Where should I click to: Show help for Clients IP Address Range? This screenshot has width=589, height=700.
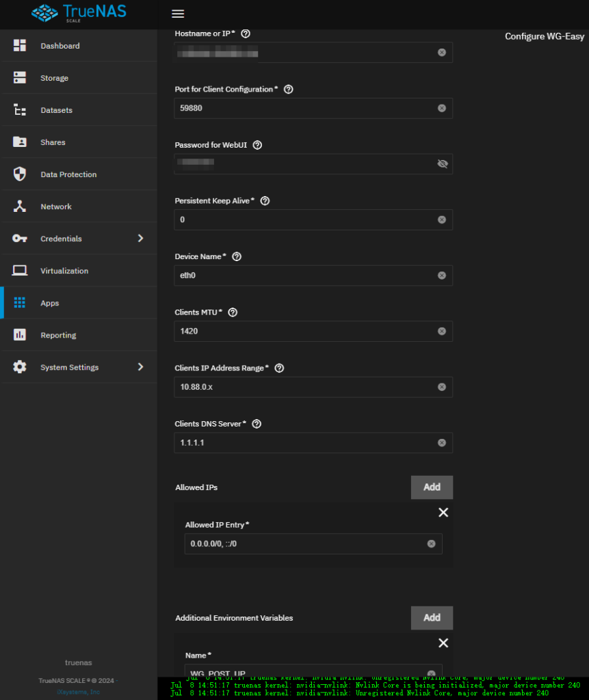pos(279,368)
